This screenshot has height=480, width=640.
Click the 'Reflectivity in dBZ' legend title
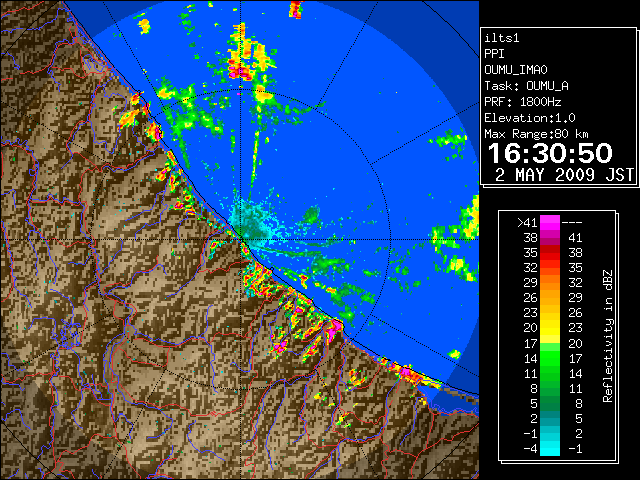click(608, 336)
